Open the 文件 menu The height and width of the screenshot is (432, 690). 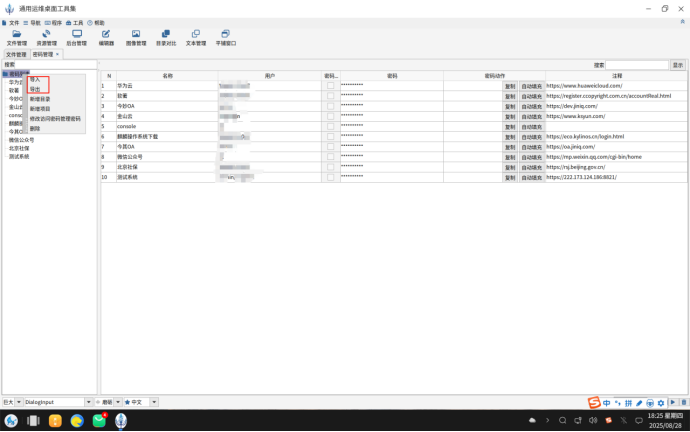(11, 23)
